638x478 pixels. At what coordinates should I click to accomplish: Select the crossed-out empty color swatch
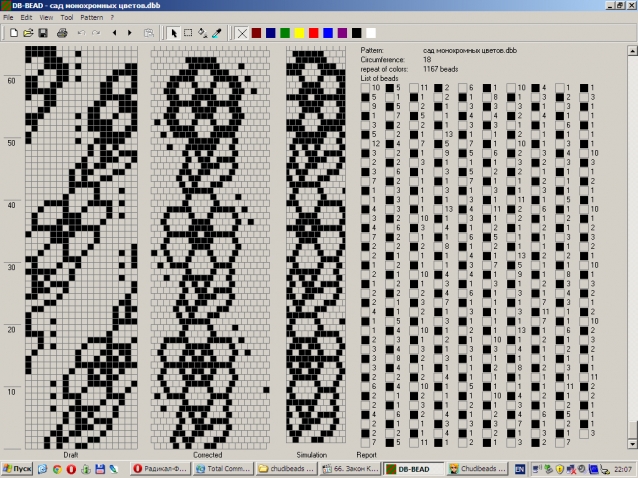(242, 33)
